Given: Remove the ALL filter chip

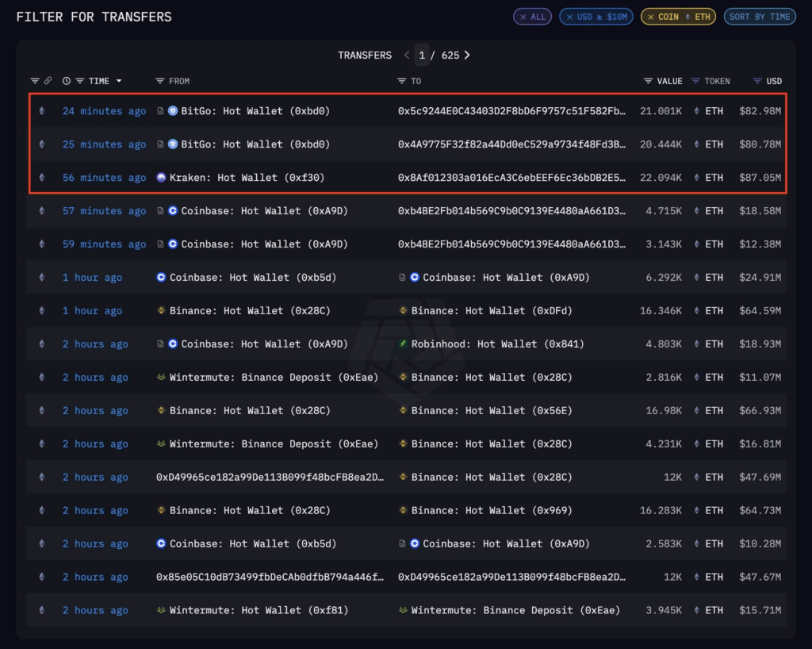Looking at the screenshot, I should click(523, 16).
